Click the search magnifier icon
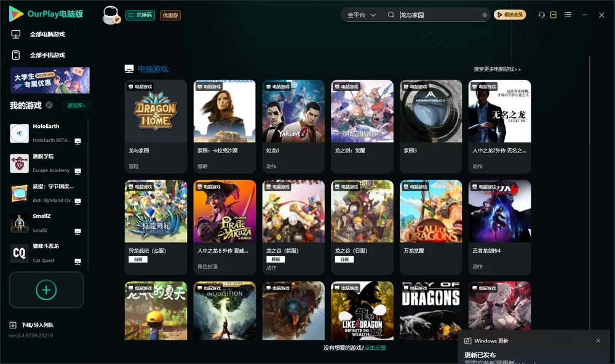The image size is (615, 364). [x=391, y=15]
